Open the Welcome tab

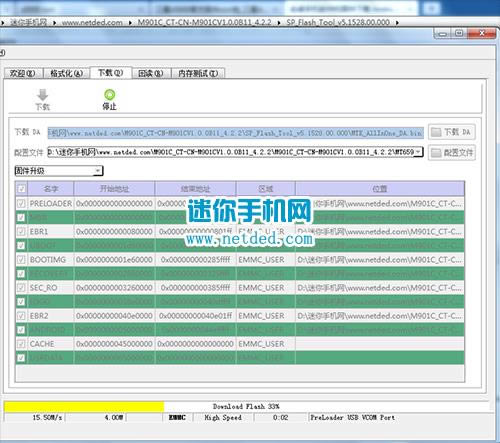[x=23, y=73]
